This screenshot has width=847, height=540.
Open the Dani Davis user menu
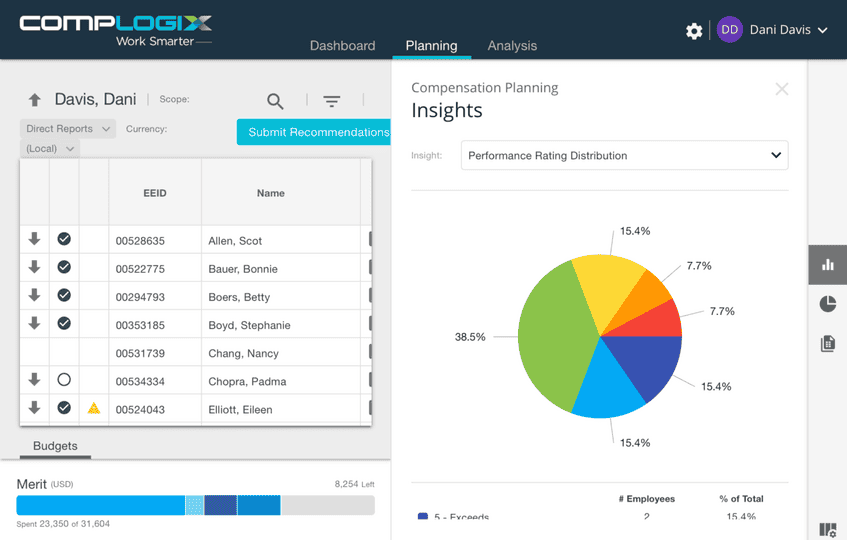(773, 30)
